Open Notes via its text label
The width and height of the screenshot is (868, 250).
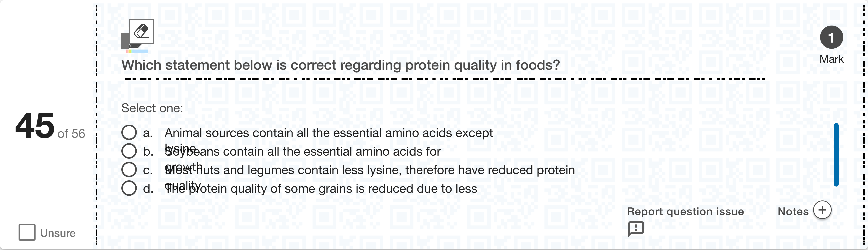click(793, 211)
